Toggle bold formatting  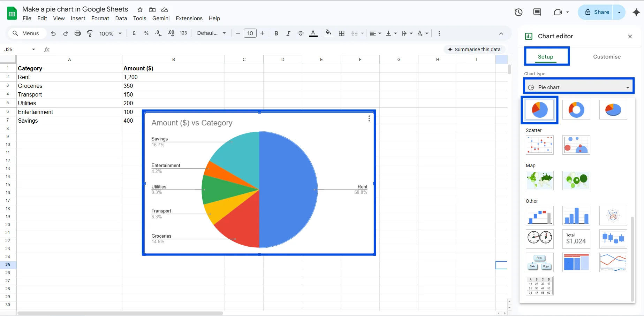pos(276,33)
